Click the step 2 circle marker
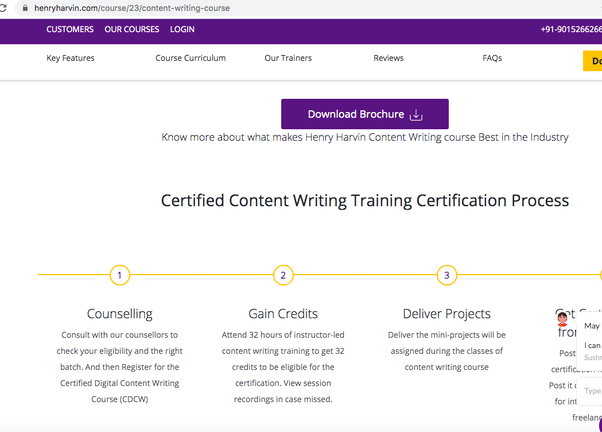 [283, 275]
